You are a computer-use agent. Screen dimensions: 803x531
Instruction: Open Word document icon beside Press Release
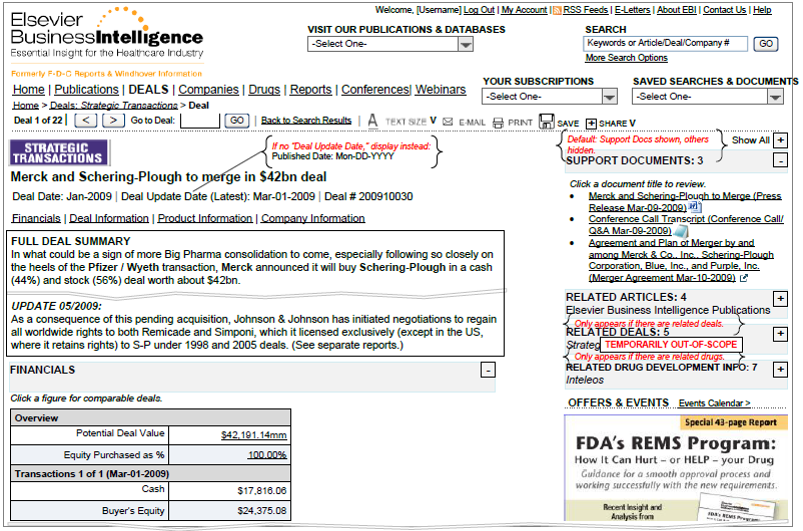pos(695,206)
